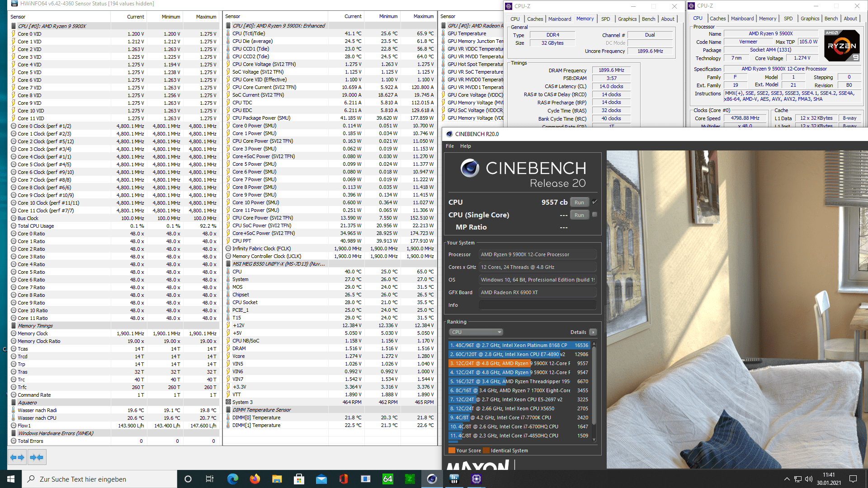
Task: Toggle the CPU test checkbox in Cinebench
Action: point(594,202)
